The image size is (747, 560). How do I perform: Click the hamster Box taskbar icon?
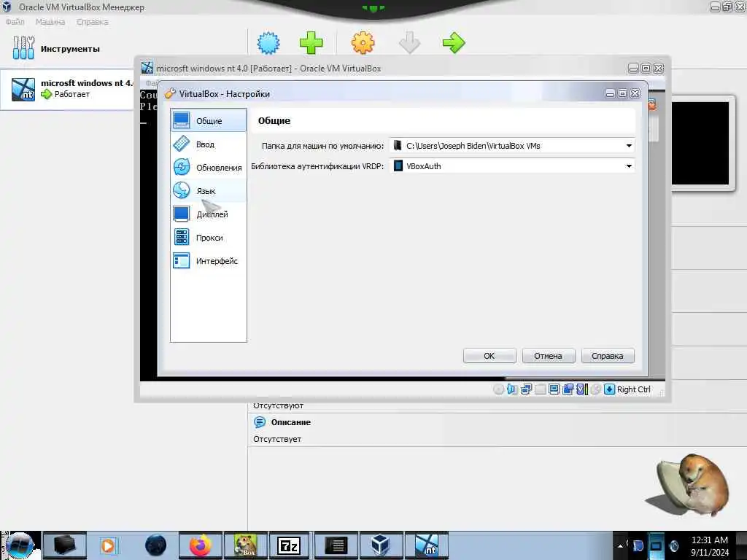pos(245,545)
